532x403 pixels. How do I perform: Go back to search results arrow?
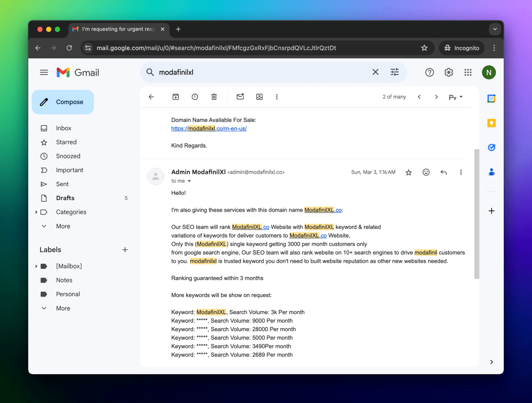tap(151, 97)
